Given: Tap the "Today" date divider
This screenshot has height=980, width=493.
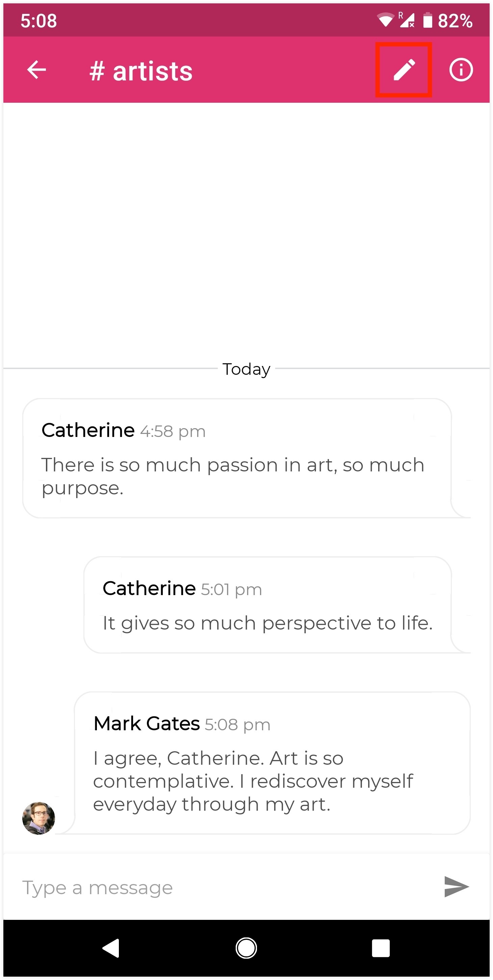Looking at the screenshot, I should (x=246, y=369).
